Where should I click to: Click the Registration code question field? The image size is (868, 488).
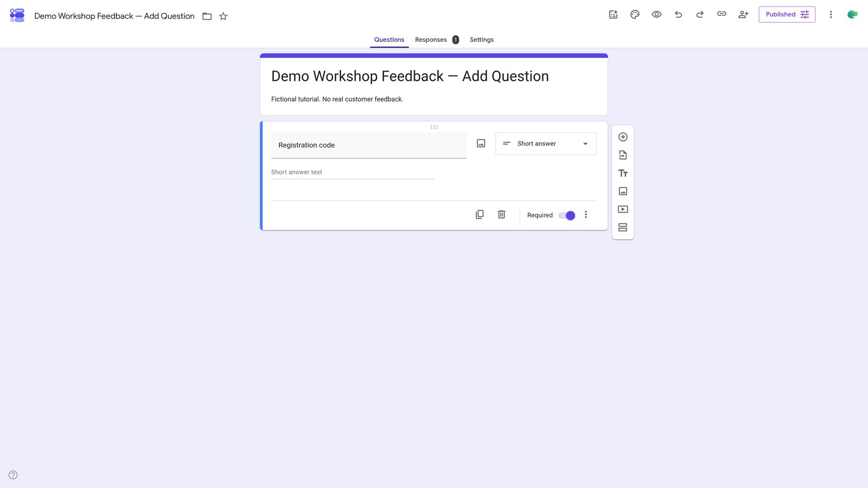369,145
